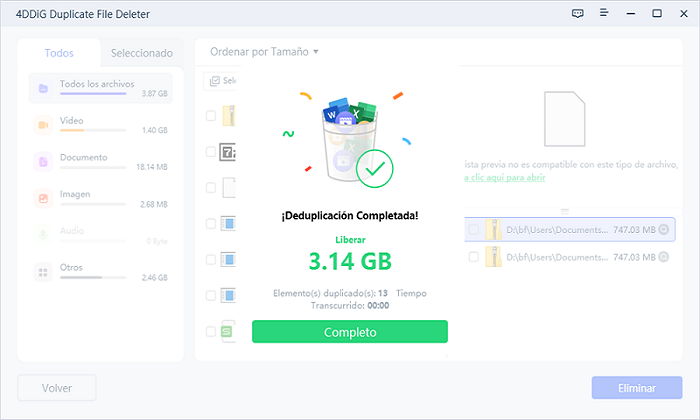Click the Vídeo size progress bar
Screen dimensions: 700x420
[x=93, y=130]
